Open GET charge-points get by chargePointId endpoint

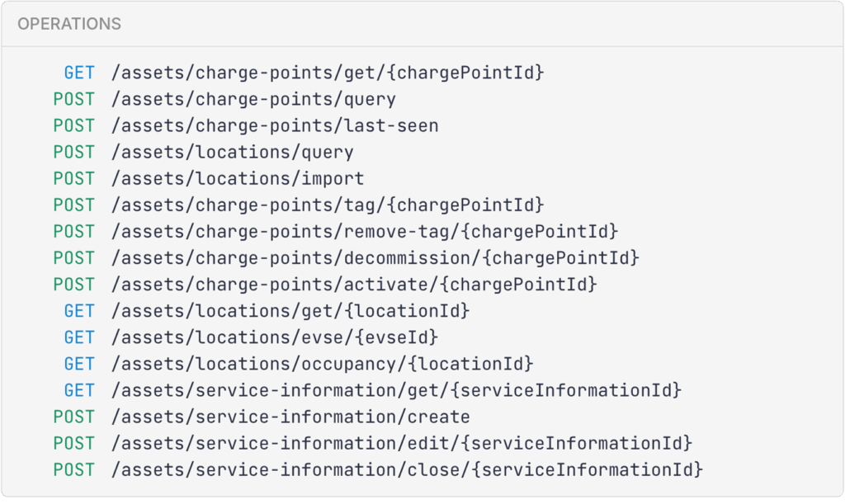point(328,73)
